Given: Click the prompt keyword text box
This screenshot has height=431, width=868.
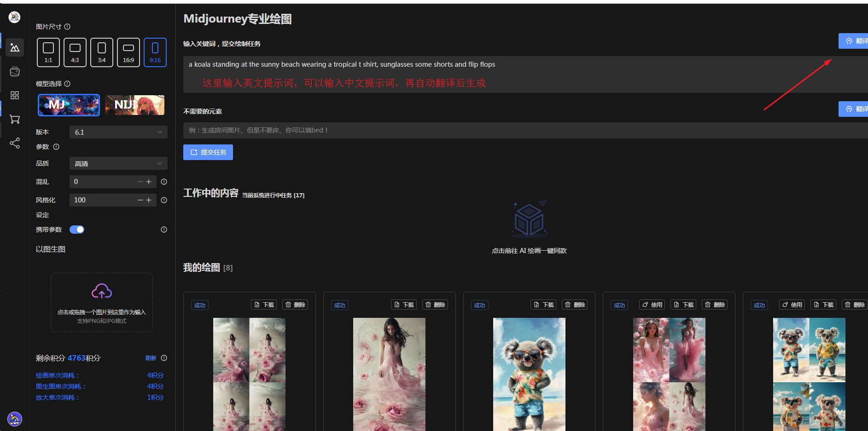Looking at the screenshot, I should pyautogui.click(x=525, y=75).
